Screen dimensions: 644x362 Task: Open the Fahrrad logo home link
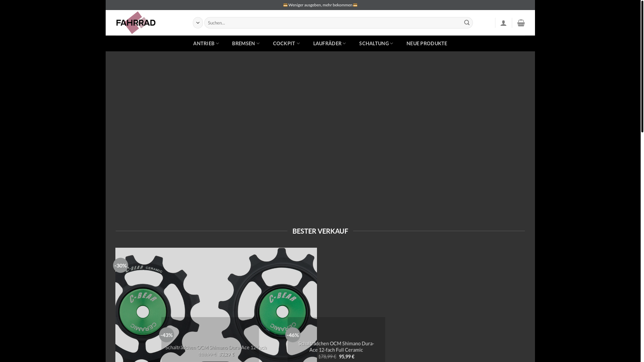click(136, 23)
